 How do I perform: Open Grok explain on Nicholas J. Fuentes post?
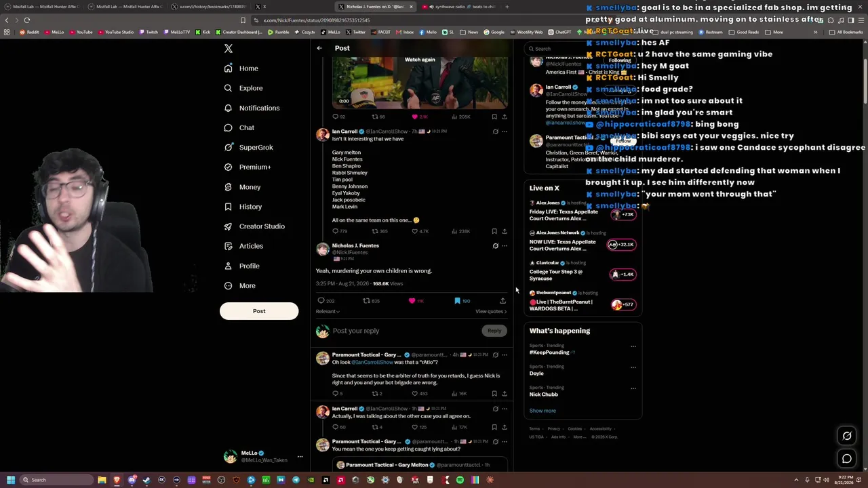point(495,246)
